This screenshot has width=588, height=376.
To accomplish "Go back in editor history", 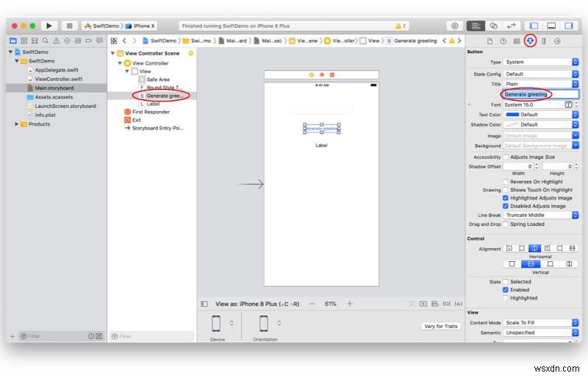I will point(124,40).
